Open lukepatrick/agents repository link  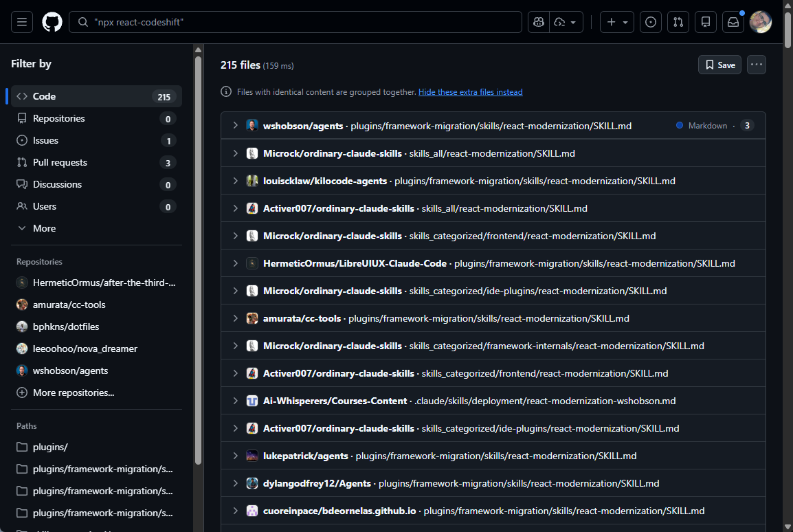[306, 456]
